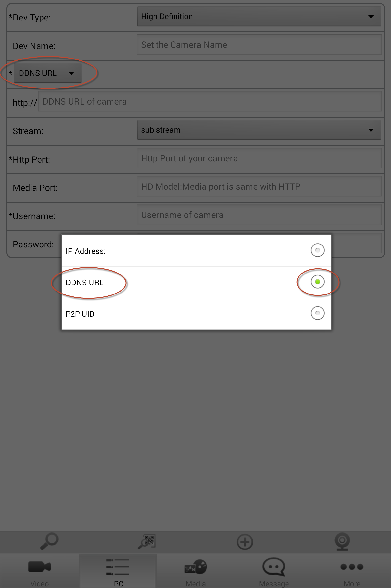
Task: Select the IP Address radio button
Action: tap(318, 250)
